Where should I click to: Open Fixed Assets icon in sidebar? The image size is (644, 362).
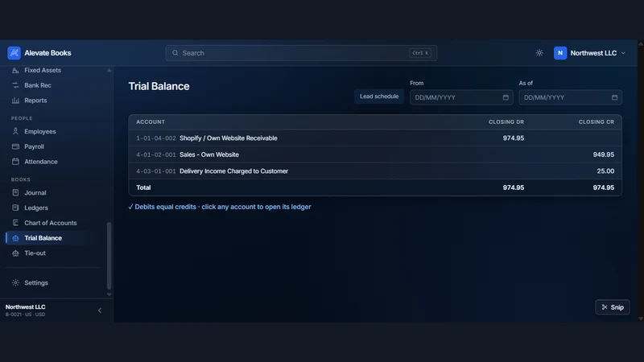coord(15,70)
